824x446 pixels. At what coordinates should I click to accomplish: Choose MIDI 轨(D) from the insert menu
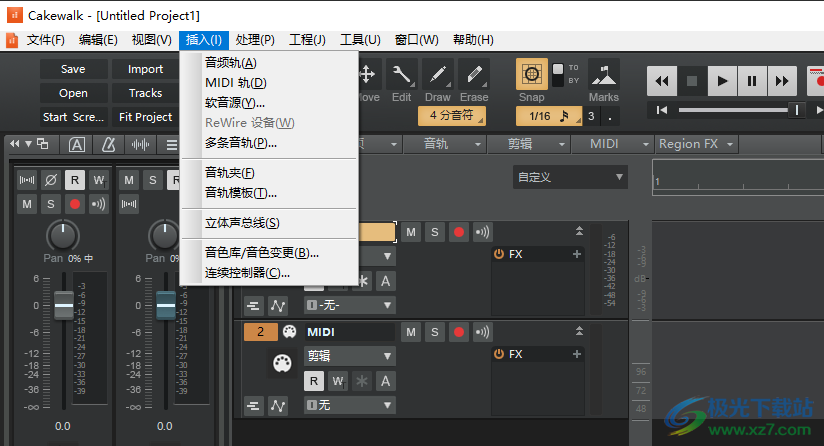click(269, 83)
